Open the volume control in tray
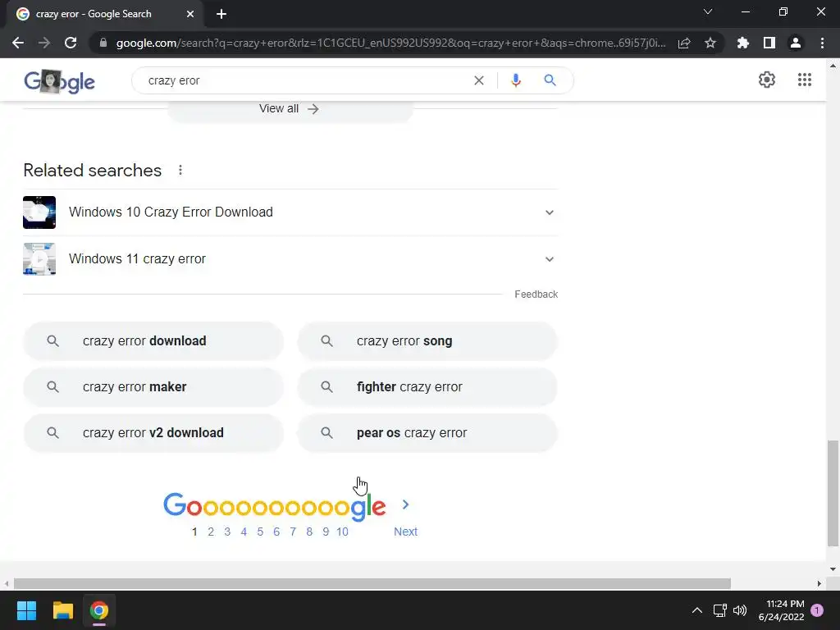 pyautogui.click(x=740, y=610)
